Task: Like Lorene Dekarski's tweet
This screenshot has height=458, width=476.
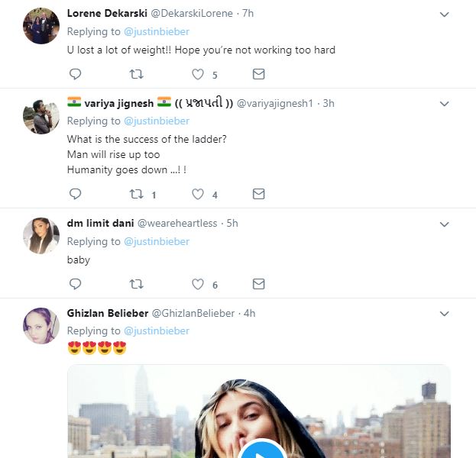Action: click(198, 74)
